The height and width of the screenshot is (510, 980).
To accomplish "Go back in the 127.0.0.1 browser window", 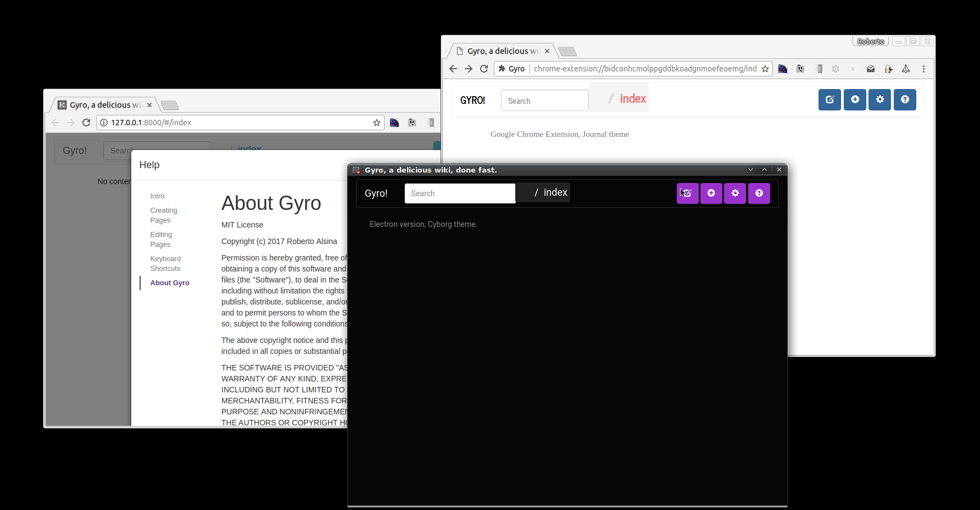I will pos(55,123).
